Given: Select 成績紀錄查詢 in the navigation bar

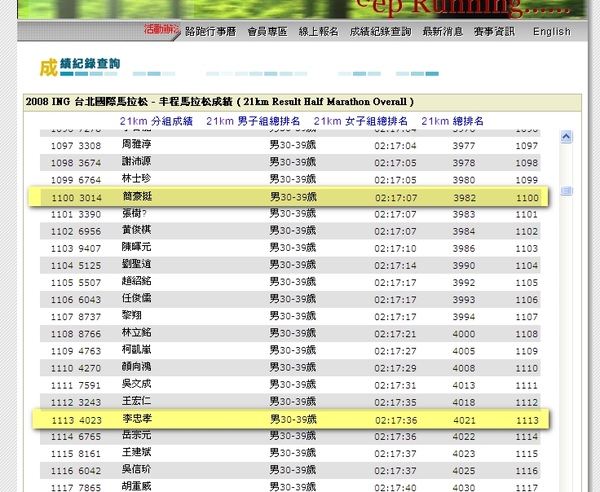Looking at the screenshot, I should [x=380, y=31].
